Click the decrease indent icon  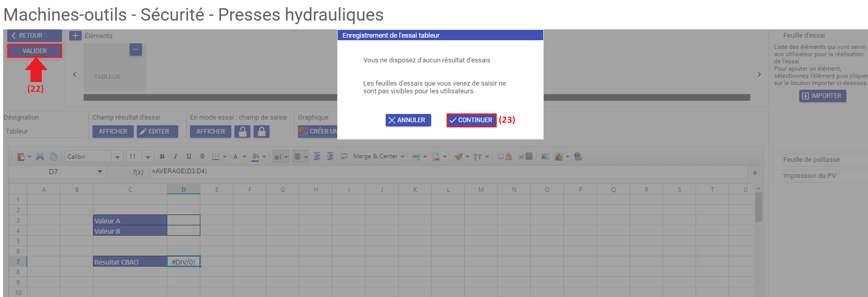(317, 157)
